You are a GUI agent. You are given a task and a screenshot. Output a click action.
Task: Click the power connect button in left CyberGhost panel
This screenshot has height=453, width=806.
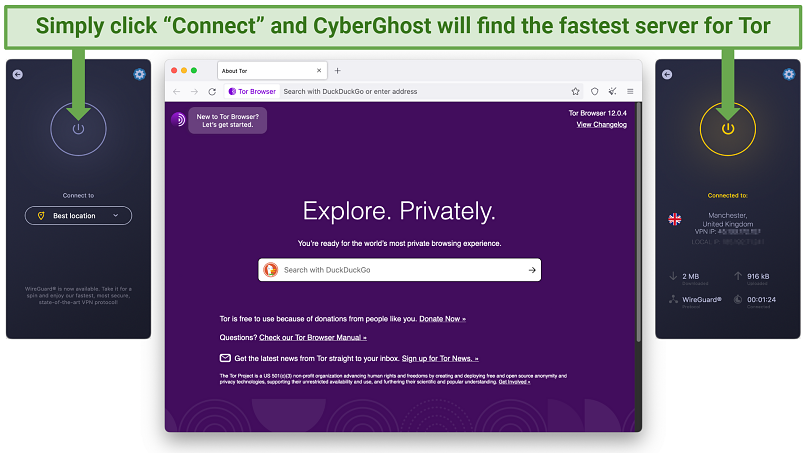[x=78, y=129]
